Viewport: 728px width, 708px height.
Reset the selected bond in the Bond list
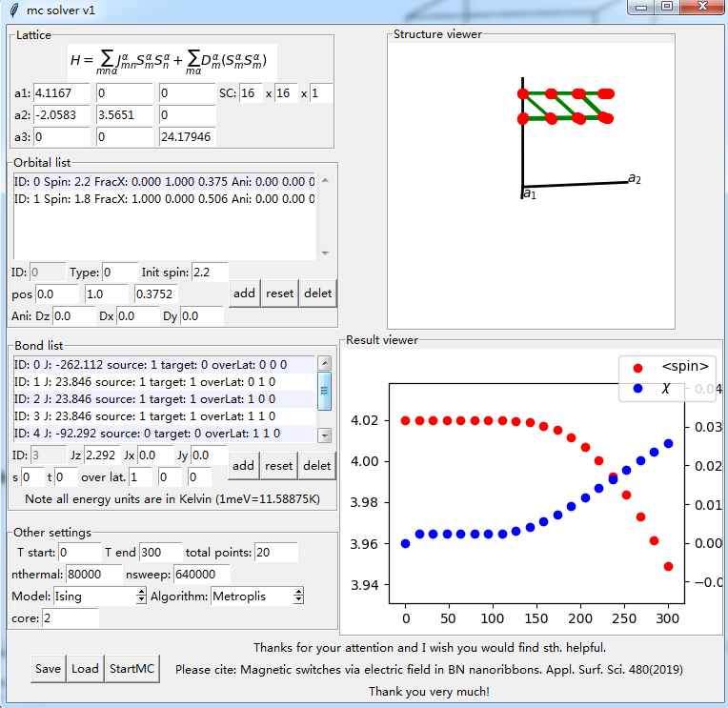pos(279,465)
